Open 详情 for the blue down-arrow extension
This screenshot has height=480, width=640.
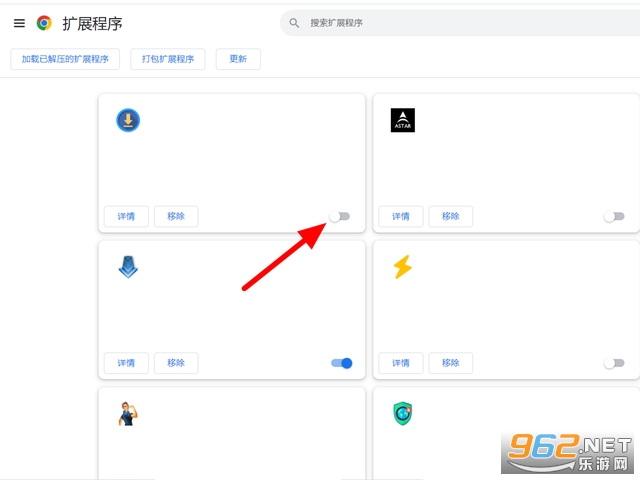[126, 363]
